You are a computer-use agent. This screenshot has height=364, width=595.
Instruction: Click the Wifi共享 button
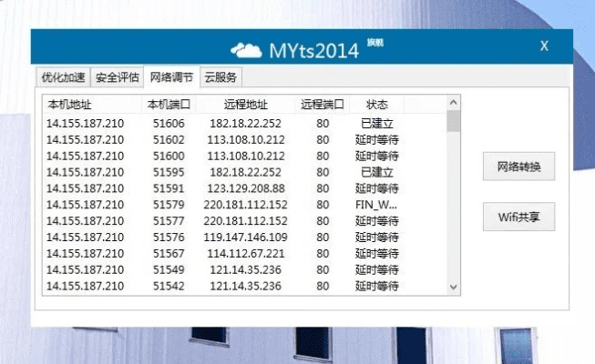pyautogui.click(x=518, y=217)
